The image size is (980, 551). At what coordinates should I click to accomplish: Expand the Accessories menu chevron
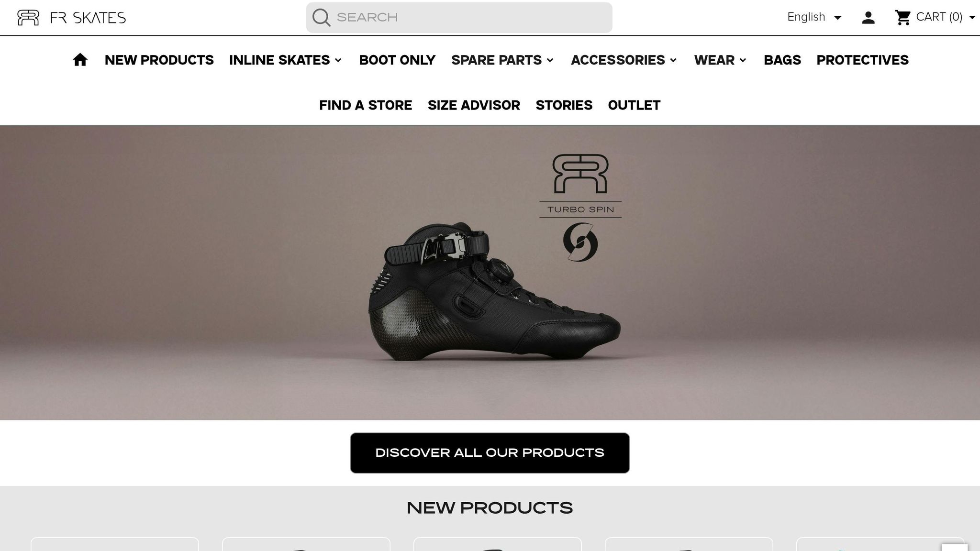pos(673,60)
